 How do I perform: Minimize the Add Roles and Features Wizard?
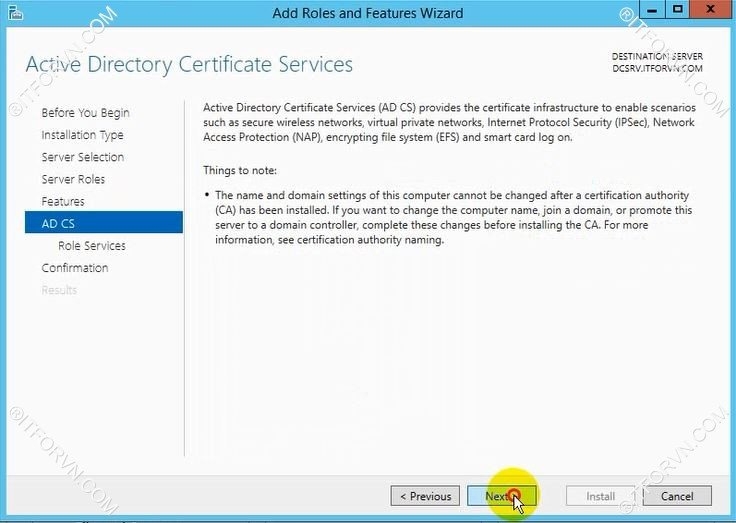coord(656,11)
